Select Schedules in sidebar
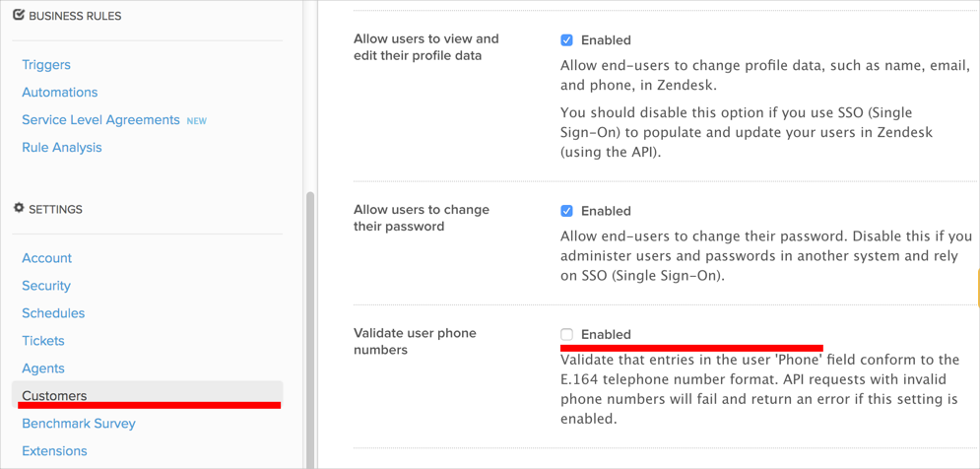Screen dimensions: 980x469 tap(53, 313)
